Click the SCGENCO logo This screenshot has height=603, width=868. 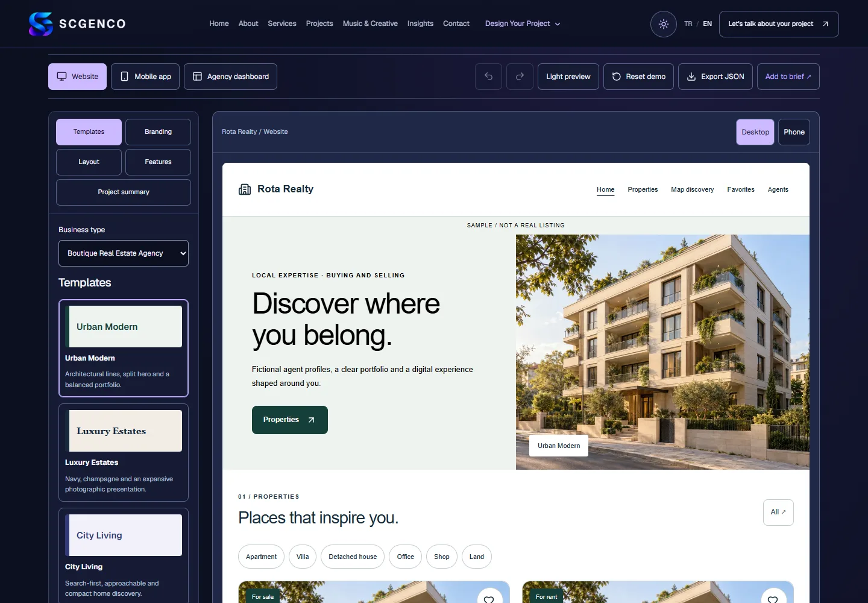[x=77, y=24]
